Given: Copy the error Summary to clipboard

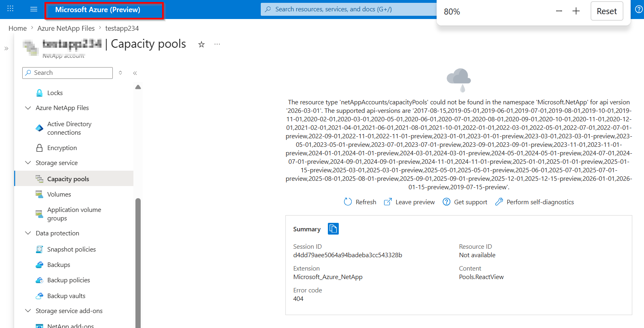Looking at the screenshot, I should (334, 229).
